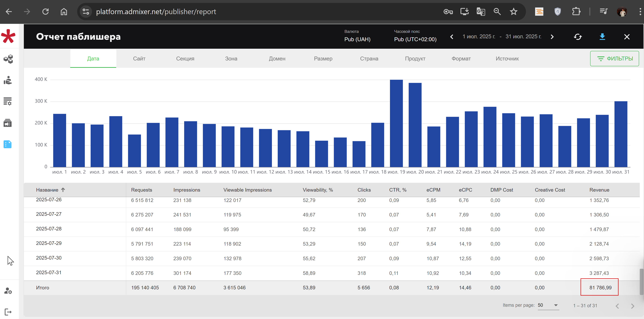Click the logout sidebar icon
This screenshot has height=319, width=644.
(x=8, y=312)
